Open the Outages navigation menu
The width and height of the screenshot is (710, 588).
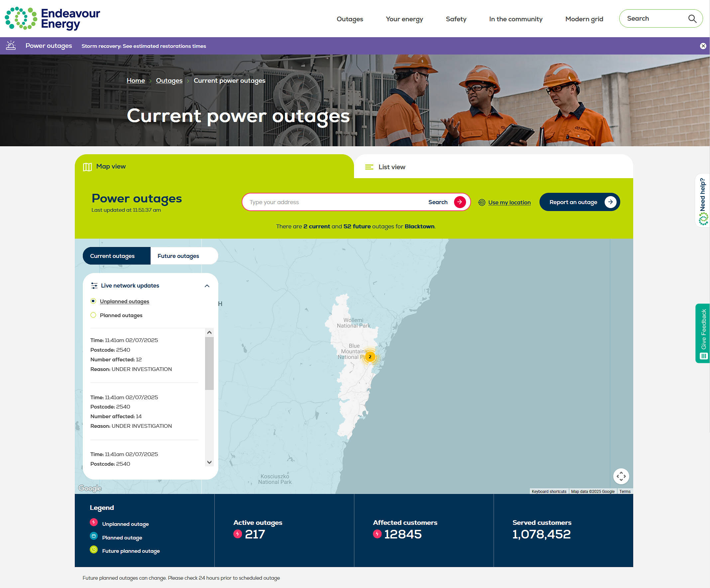click(350, 19)
